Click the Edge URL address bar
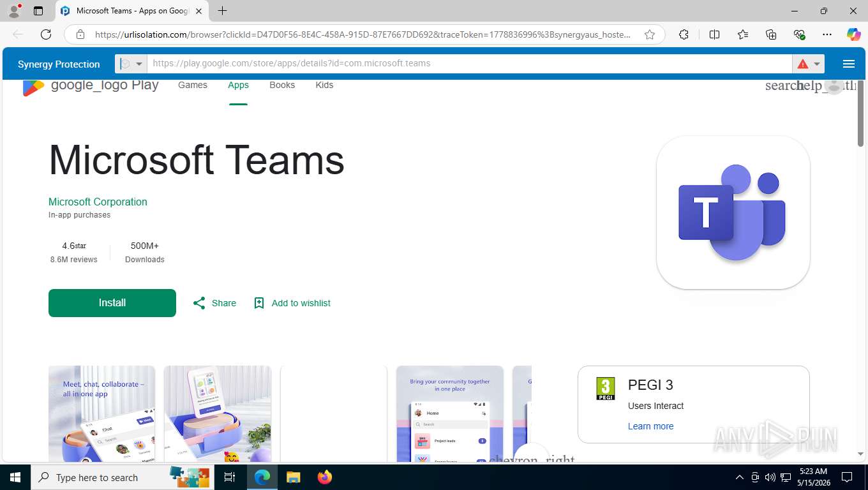868x490 pixels. (x=363, y=34)
